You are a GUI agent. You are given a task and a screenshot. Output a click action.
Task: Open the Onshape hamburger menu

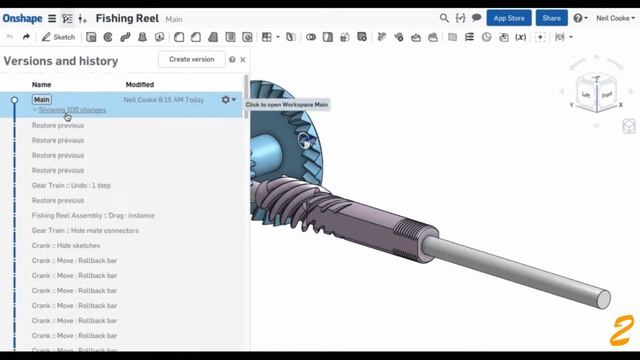click(52, 18)
